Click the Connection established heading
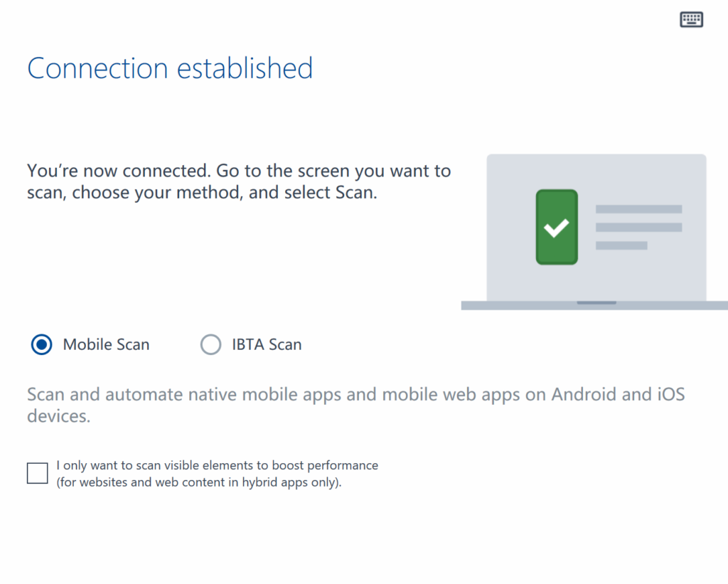 pyautogui.click(x=170, y=68)
